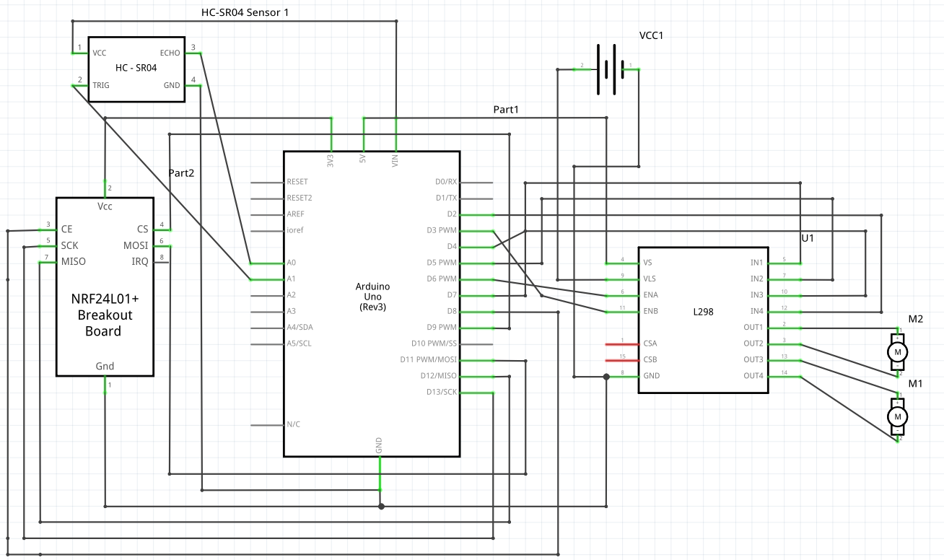Select the HC - SR04 component name
Image resolution: width=944 pixels, height=560 pixels.
[136, 68]
